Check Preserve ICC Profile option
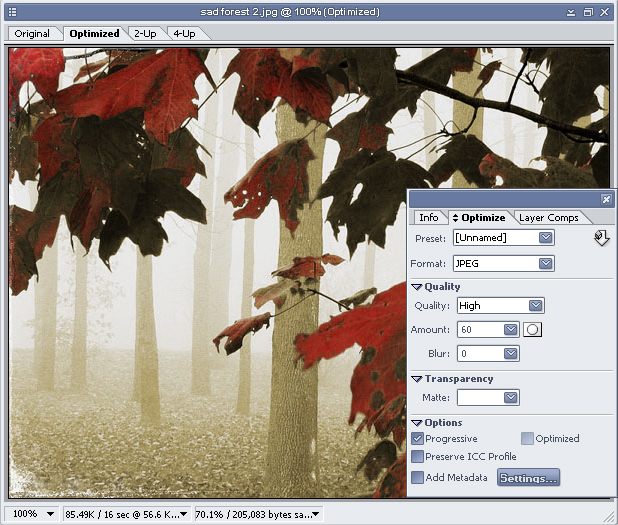The width and height of the screenshot is (618, 525). click(x=418, y=457)
